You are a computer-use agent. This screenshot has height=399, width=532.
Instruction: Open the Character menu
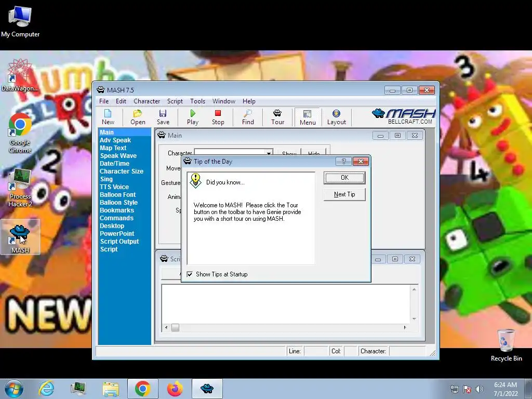(x=147, y=101)
